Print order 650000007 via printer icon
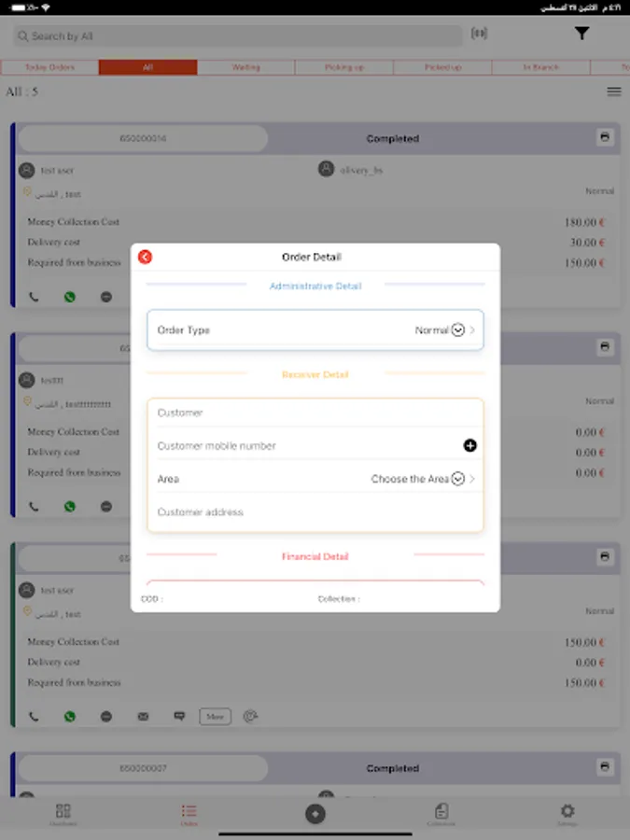Image resolution: width=630 pixels, height=840 pixels. 605,767
